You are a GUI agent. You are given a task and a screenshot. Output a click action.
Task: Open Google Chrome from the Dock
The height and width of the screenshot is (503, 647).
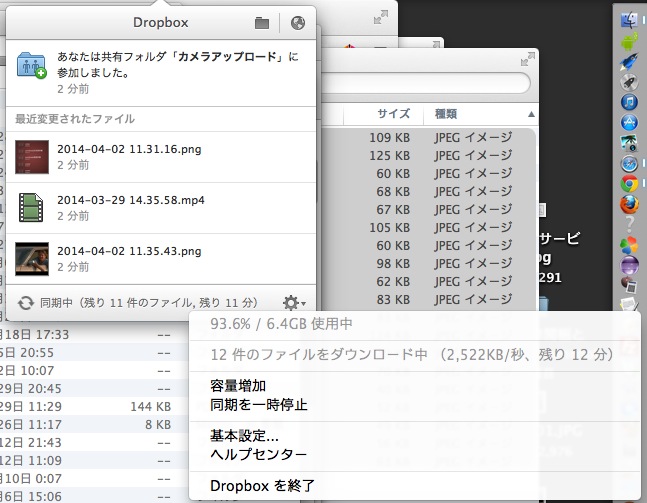[629, 184]
